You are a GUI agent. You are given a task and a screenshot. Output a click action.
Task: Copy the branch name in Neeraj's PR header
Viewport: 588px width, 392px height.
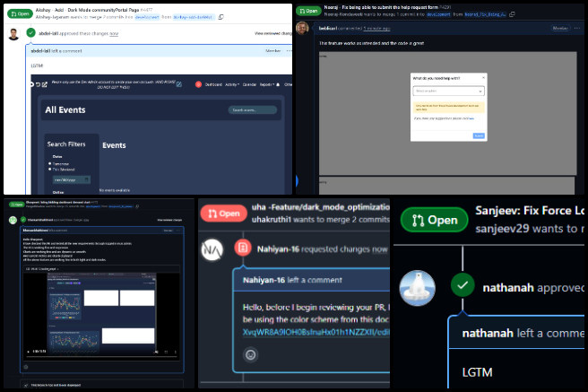(x=512, y=14)
